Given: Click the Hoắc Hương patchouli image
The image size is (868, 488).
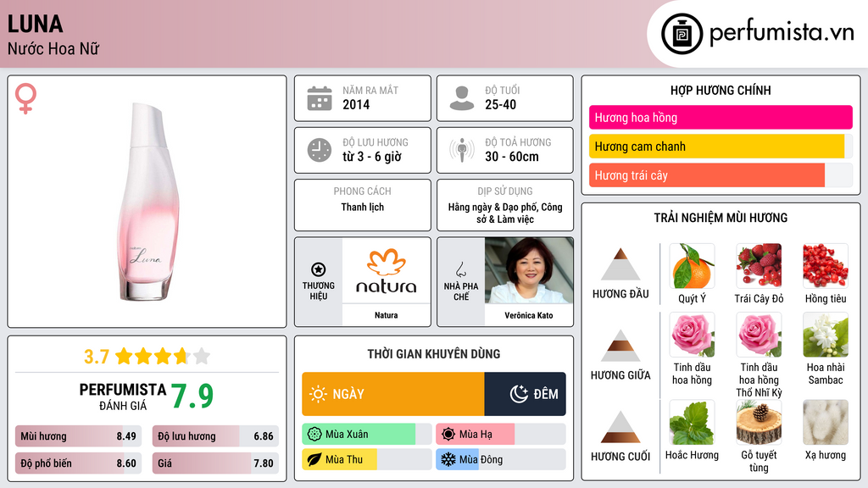Looking at the screenshot, I should click(x=692, y=423).
